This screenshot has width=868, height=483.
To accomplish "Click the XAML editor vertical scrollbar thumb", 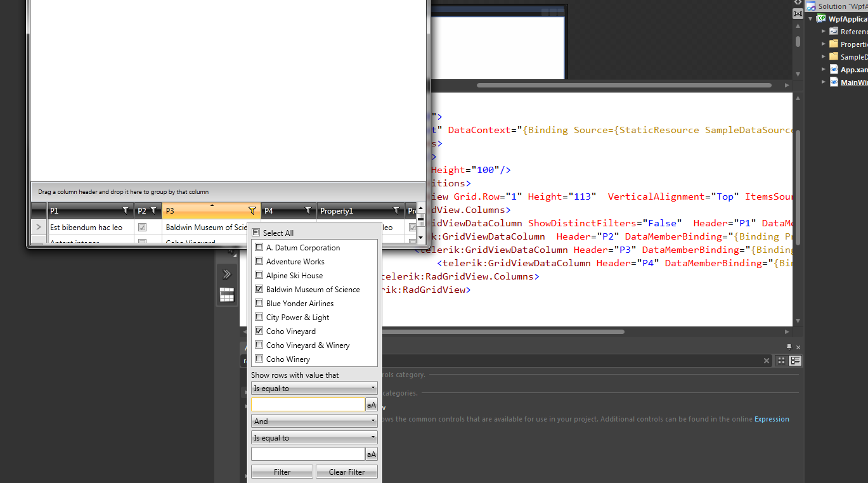I will [x=798, y=187].
